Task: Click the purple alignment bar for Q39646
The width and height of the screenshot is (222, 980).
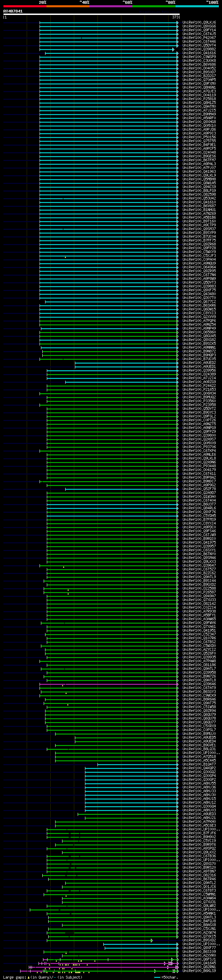Action: coord(109,684)
